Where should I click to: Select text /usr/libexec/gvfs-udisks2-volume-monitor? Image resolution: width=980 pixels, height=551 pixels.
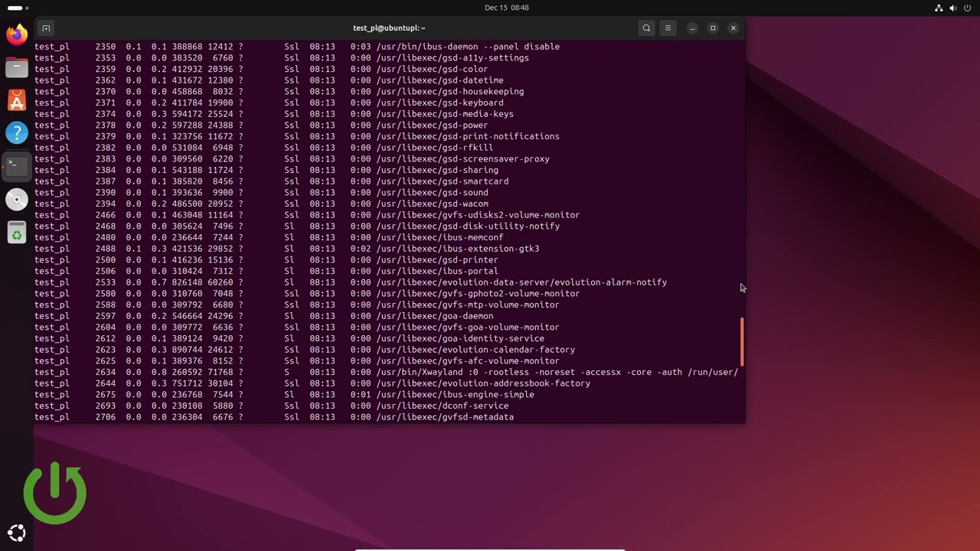coord(478,215)
